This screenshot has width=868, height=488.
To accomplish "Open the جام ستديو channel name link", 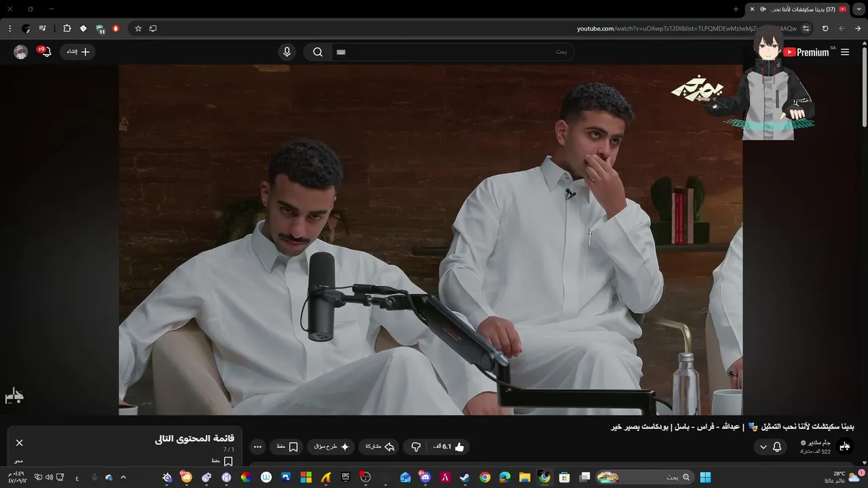I will 819,443.
